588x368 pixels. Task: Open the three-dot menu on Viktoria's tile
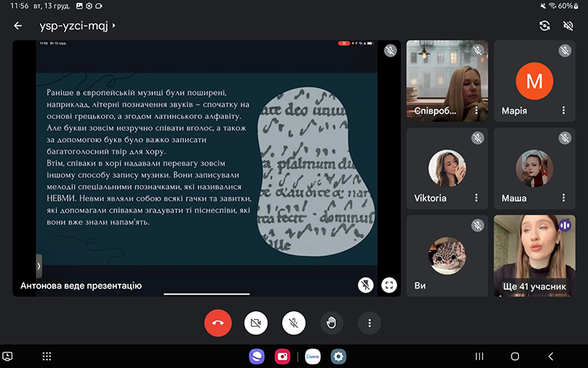[x=476, y=198]
